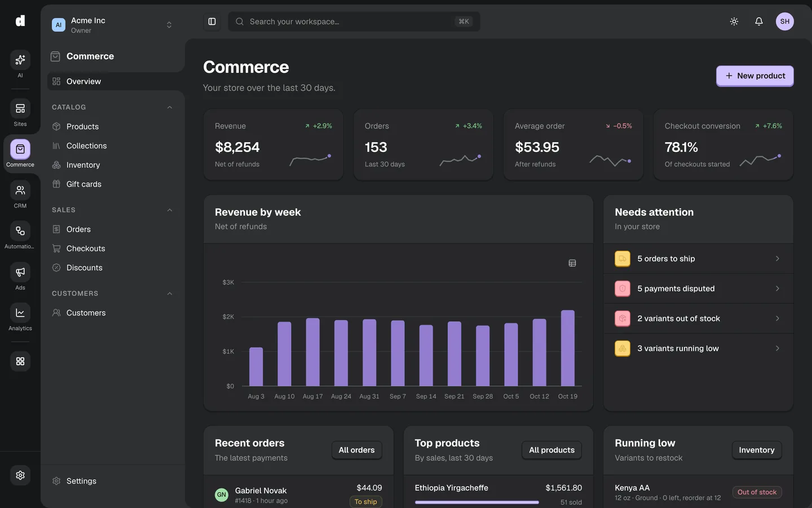Click the app logo at top left

pyautogui.click(x=20, y=21)
